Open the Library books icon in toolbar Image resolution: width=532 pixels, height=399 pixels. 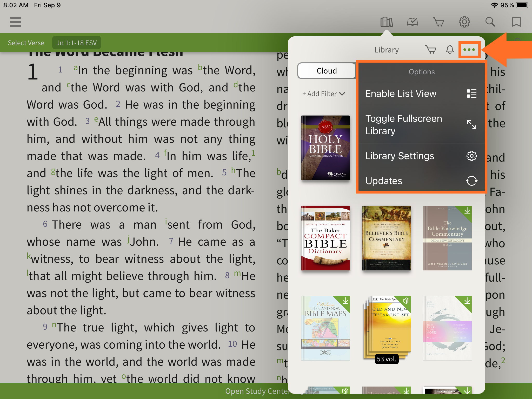tap(387, 22)
